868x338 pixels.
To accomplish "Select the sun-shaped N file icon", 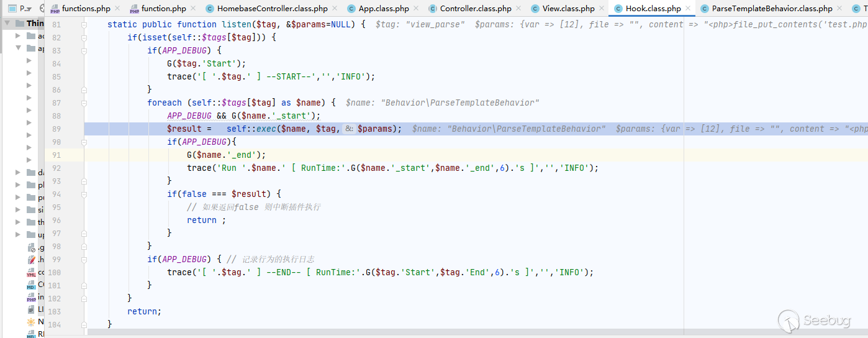I will coord(31,322).
